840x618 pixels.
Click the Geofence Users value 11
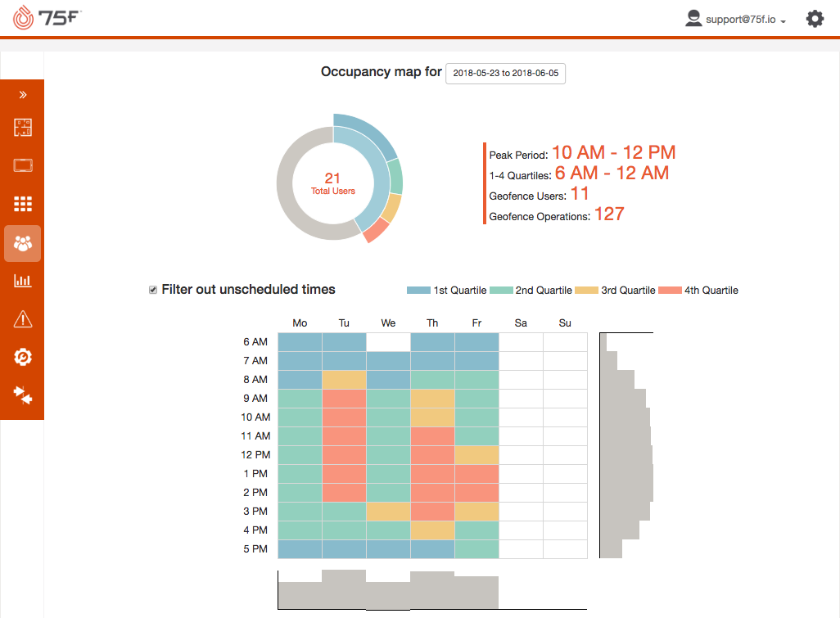(x=580, y=193)
